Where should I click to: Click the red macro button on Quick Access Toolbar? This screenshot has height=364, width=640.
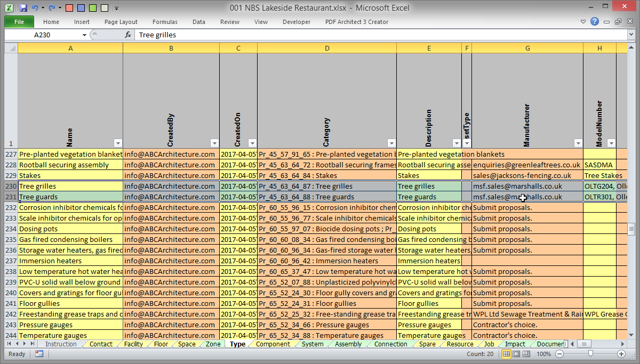pos(69,7)
